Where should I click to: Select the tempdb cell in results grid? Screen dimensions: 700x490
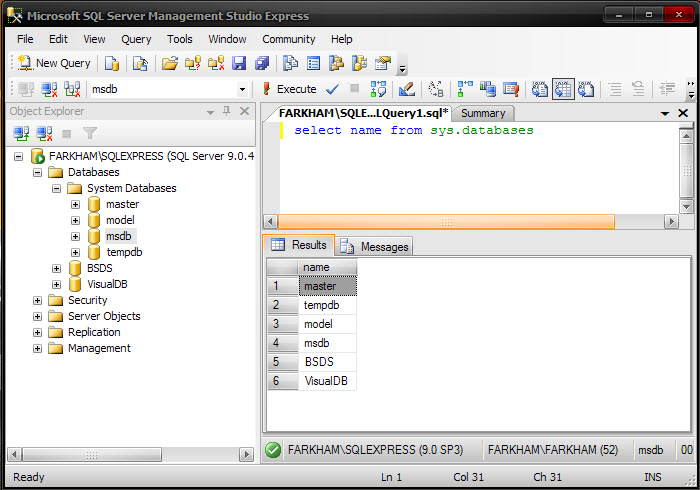click(x=327, y=305)
